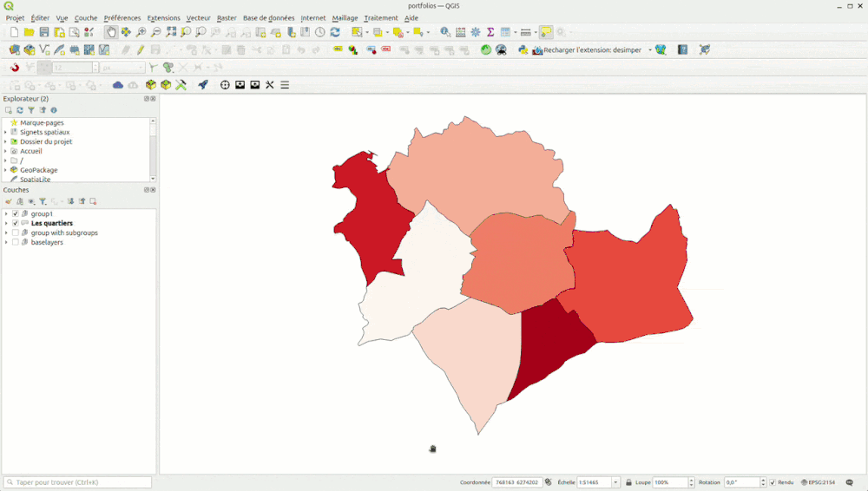The width and height of the screenshot is (868, 491).
Task: Expand the Accueil folder node
Action: tap(5, 151)
